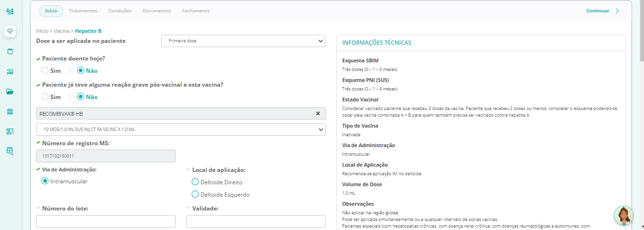Click the bank building sidebar icon
Image resolution: width=644 pixels, height=230 pixels.
click(10, 111)
